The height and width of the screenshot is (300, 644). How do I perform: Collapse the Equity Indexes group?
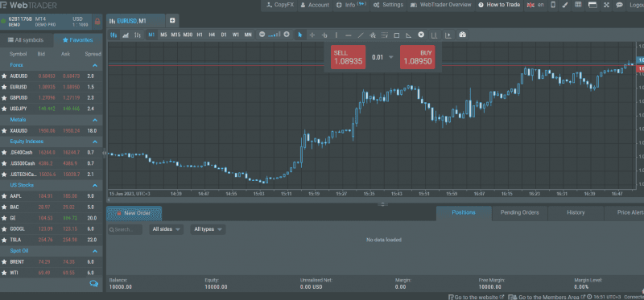point(95,142)
